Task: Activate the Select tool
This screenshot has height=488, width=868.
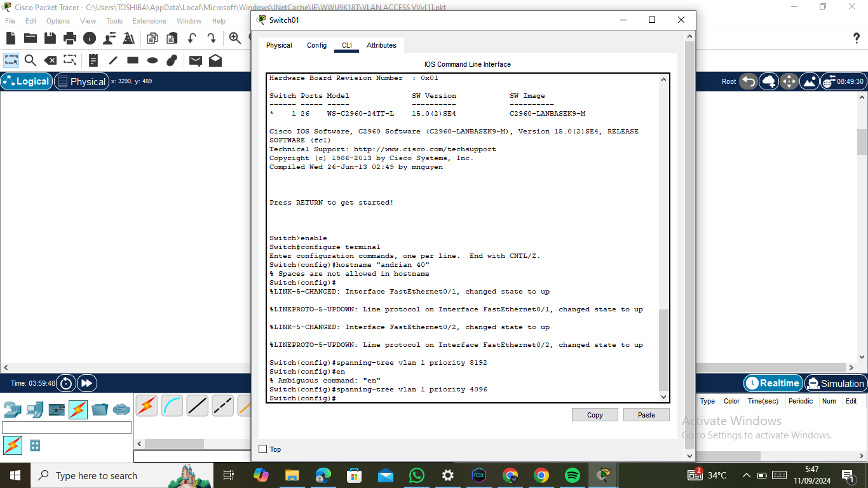Action: [x=11, y=60]
